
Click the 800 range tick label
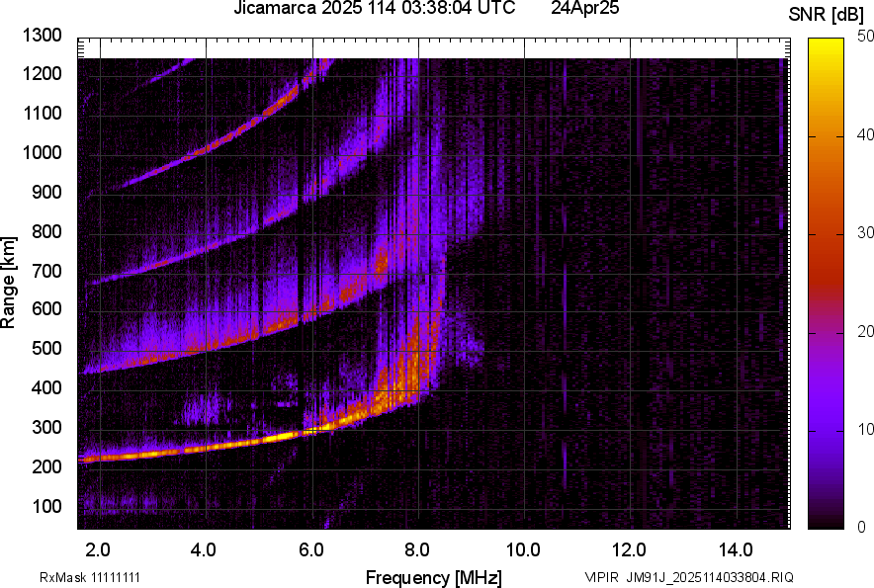(46, 231)
